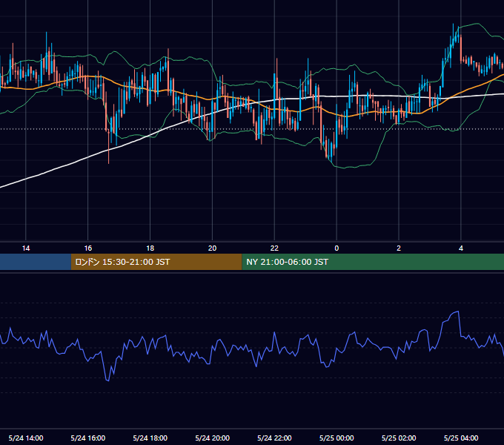Click the 14 hour axis label
The image size is (504, 445).
(26, 248)
